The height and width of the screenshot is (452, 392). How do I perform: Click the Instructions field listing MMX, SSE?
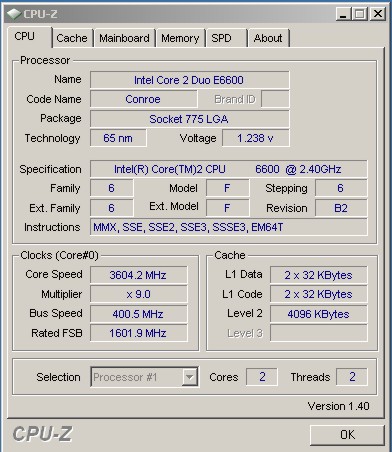229,227
